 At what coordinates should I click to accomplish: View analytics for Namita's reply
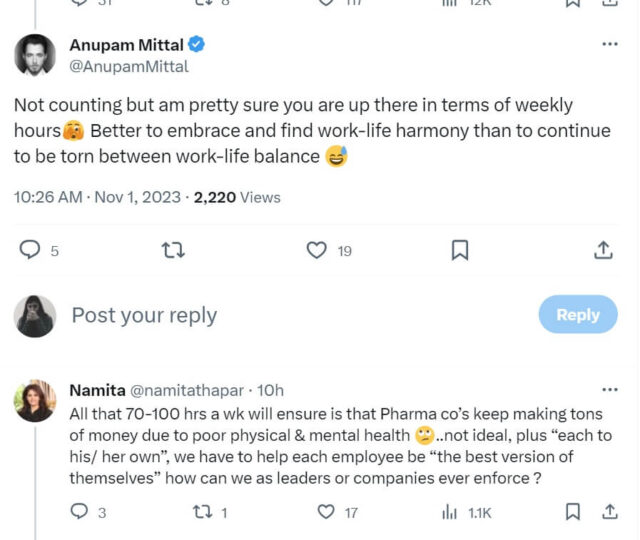coord(449,512)
